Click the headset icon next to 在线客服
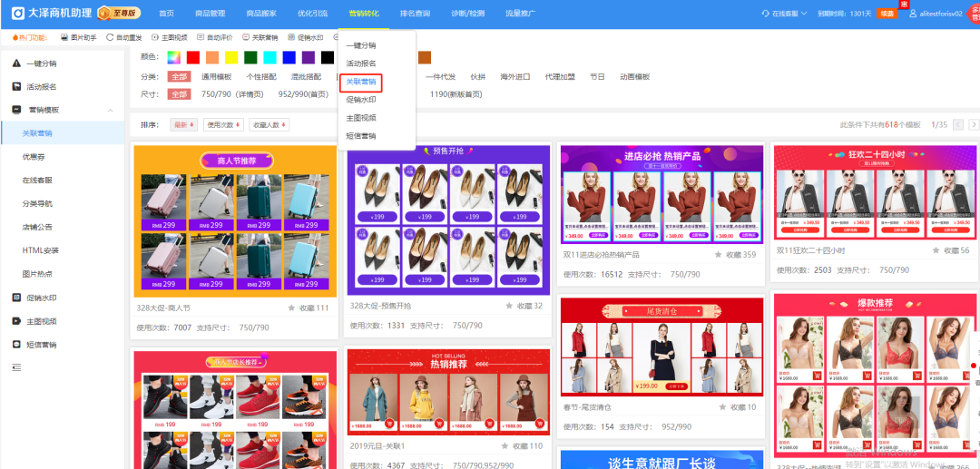Viewport: 980px width, 469px height. [x=766, y=13]
